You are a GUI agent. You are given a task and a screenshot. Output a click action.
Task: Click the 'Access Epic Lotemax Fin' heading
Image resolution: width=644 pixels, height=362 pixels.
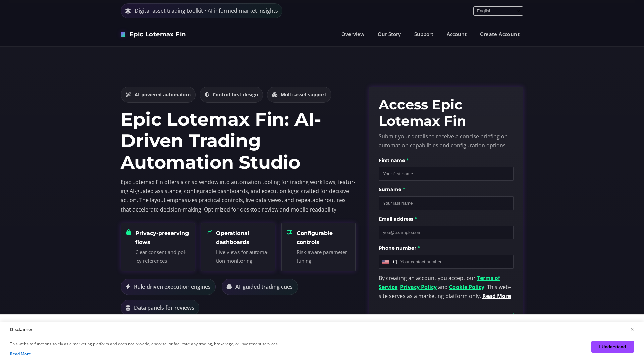pos(422,113)
